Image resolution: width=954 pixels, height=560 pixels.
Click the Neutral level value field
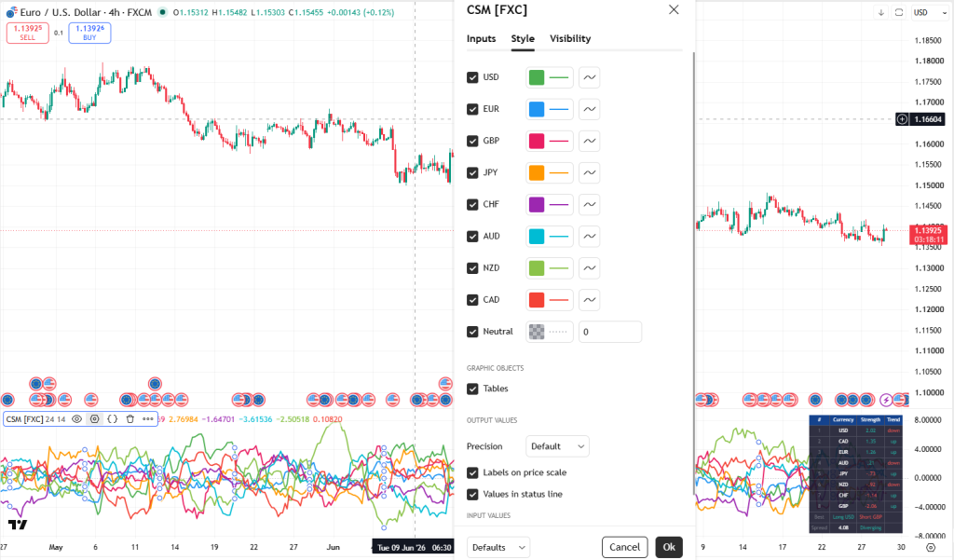[609, 332]
